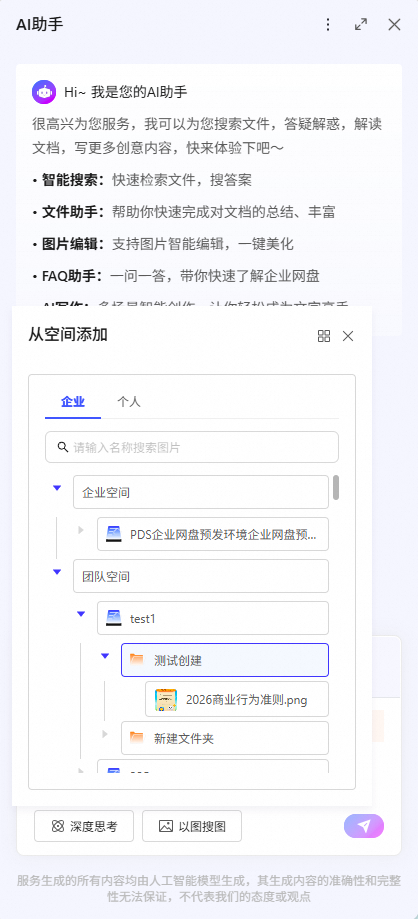Viewport: 418px width, 919px height.
Task: Select file 2026商业行为准则.png
Action: coord(237,699)
